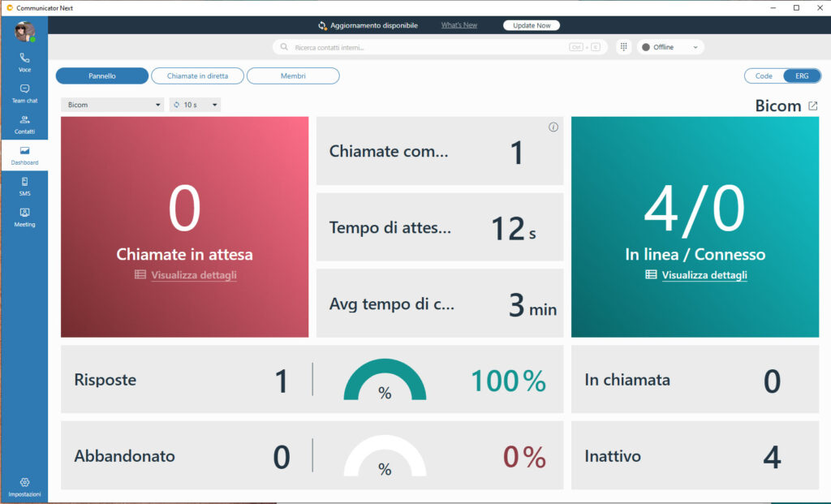Pop out the Bicom dashboard window
Screen dimensions: 831x504
(813, 106)
